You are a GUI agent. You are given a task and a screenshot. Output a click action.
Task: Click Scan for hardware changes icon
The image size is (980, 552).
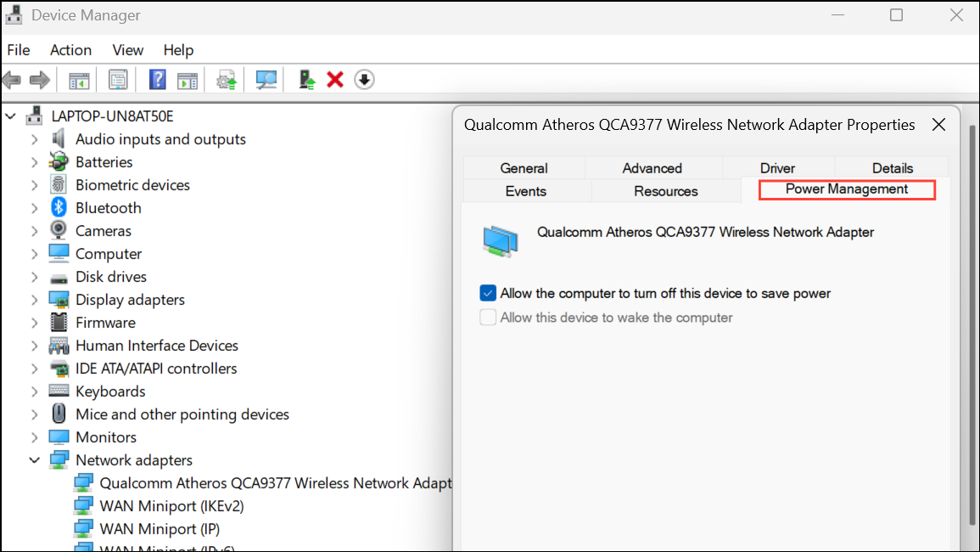click(266, 80)
